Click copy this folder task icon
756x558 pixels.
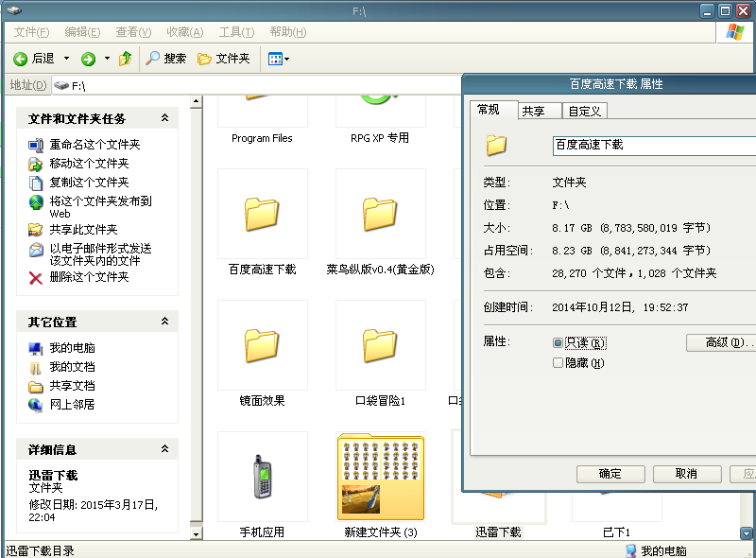(36, 183)
